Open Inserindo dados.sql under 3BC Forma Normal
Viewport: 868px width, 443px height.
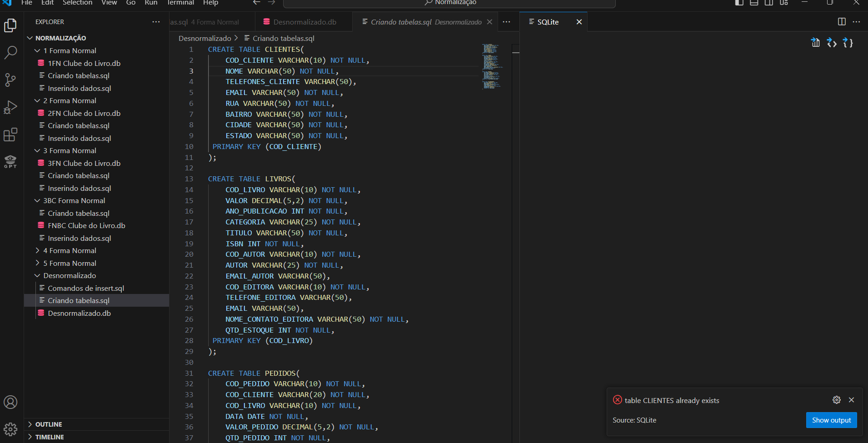coord(96,238)
